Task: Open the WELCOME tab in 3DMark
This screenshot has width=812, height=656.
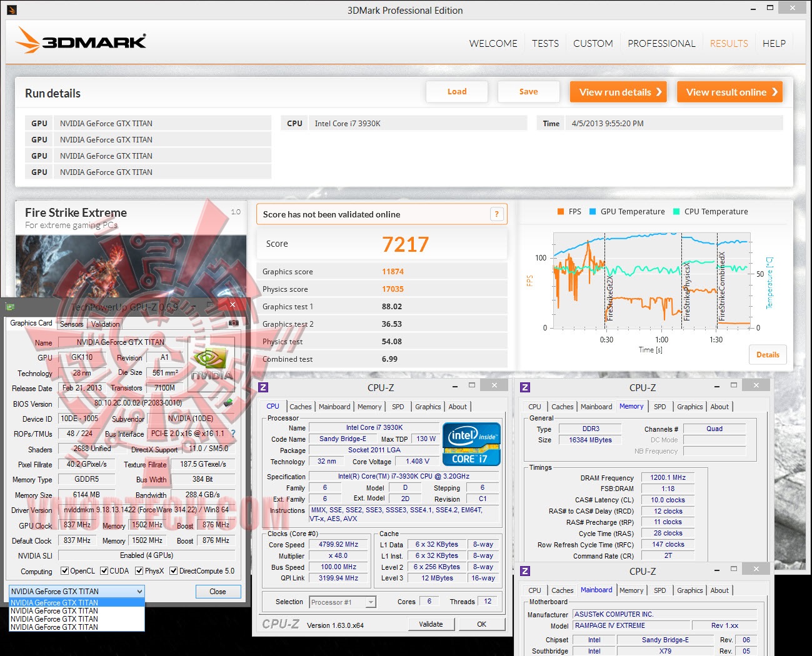Action: coord(493,44)
